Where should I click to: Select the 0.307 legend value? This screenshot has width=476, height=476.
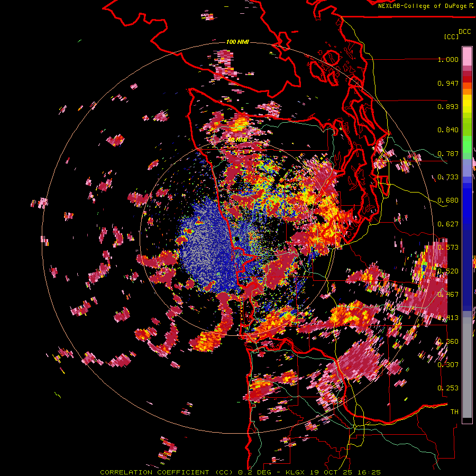(x=448, y=364)
